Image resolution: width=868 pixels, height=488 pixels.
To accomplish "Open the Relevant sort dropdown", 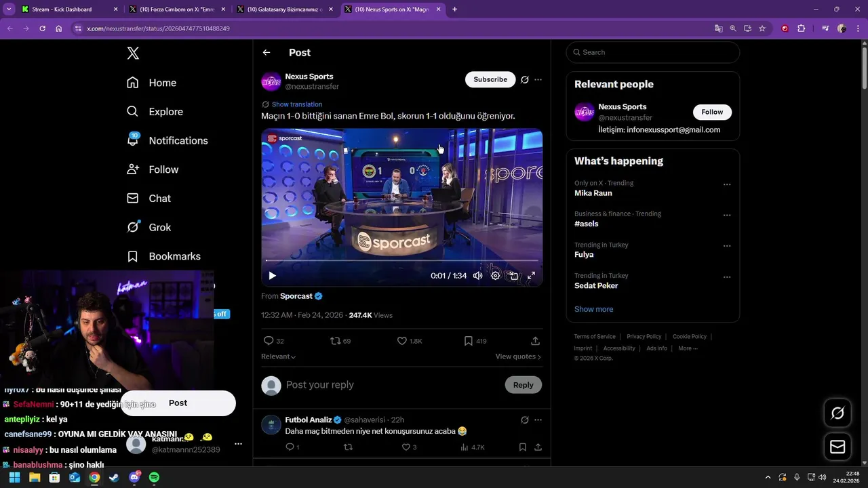I will [278, 357].
